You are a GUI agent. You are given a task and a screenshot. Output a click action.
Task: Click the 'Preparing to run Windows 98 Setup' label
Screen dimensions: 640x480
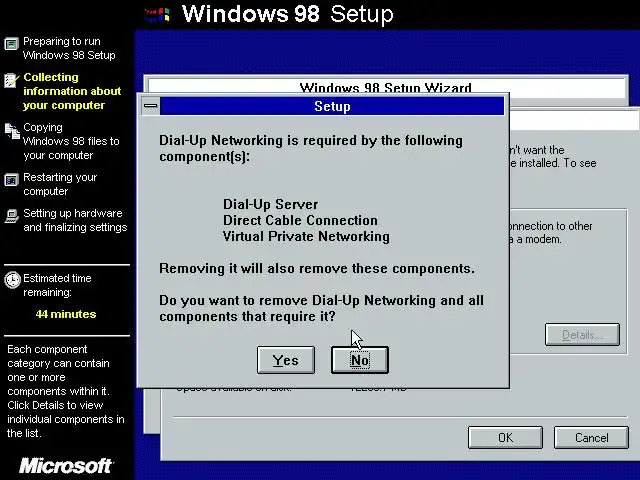click(x=69, y=48)
